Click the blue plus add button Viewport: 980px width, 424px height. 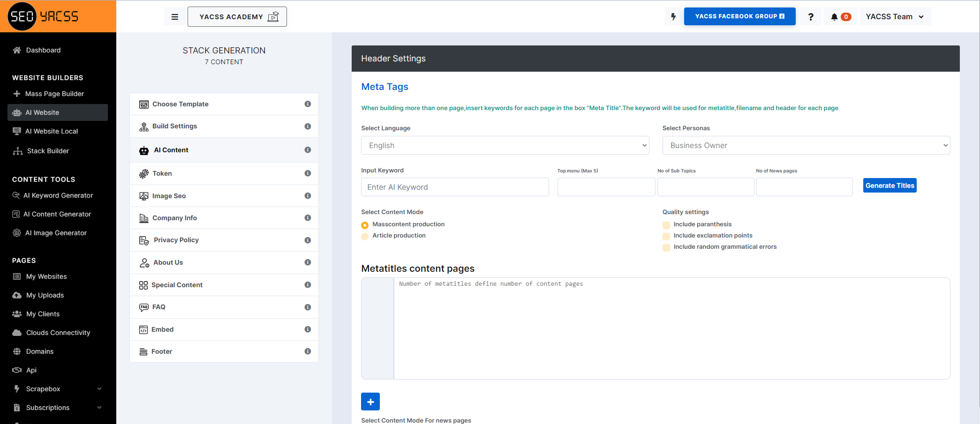pyautogui.click(x=370, y=402)
